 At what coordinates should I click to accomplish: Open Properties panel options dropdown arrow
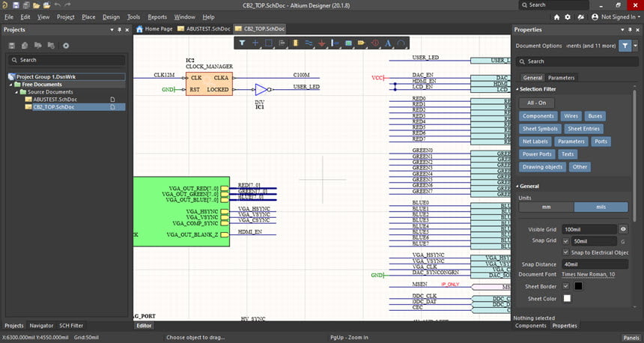[622, 29]
